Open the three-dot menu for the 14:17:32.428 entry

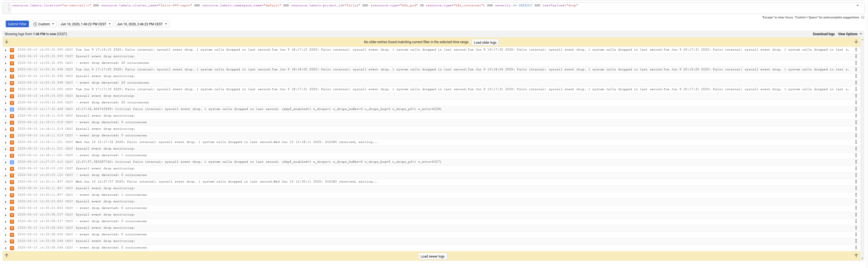856,109
